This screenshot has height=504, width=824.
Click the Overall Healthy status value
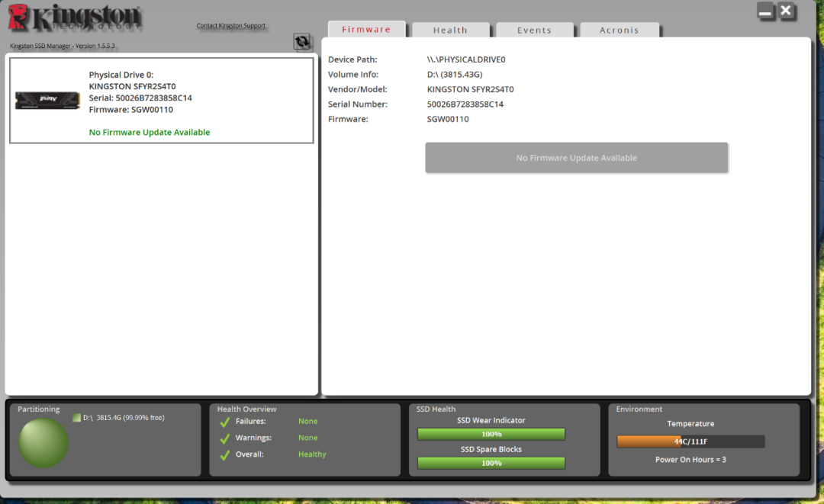pyautogui.click(x=312, y=454)
